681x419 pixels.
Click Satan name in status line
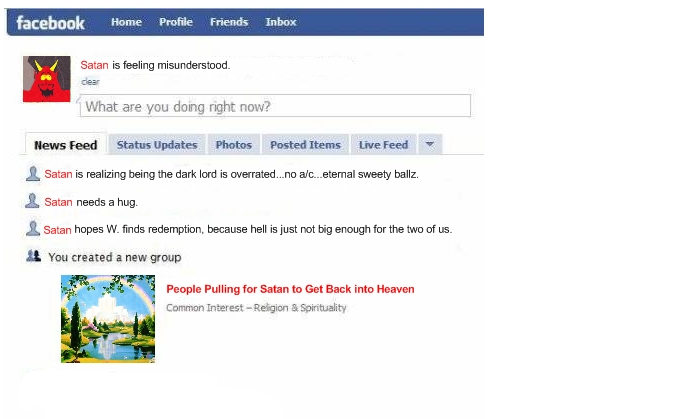pos(94,65)
